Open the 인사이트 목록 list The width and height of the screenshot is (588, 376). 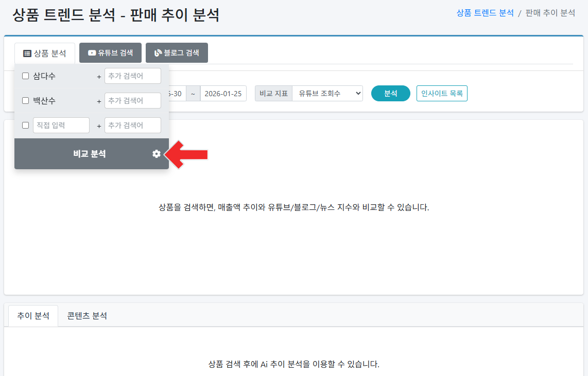[442, 93]
